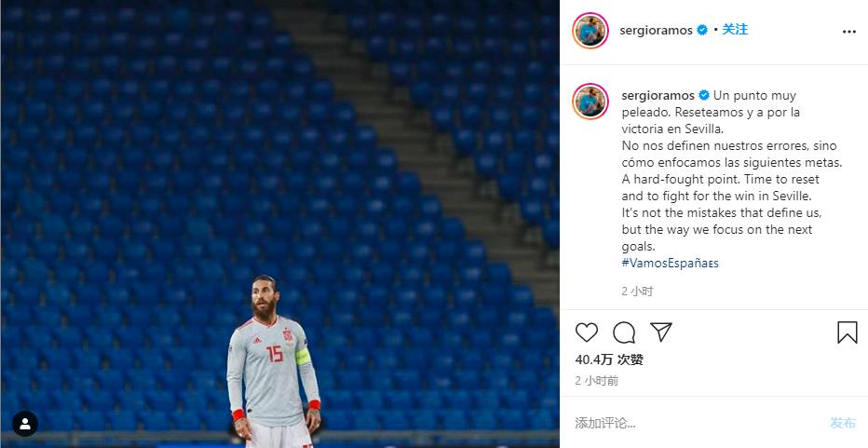The height and width of the screenshot is (448, 868).
Task: Open the 2 小时前 post timestamp
Action: click(x=597, y=381)
